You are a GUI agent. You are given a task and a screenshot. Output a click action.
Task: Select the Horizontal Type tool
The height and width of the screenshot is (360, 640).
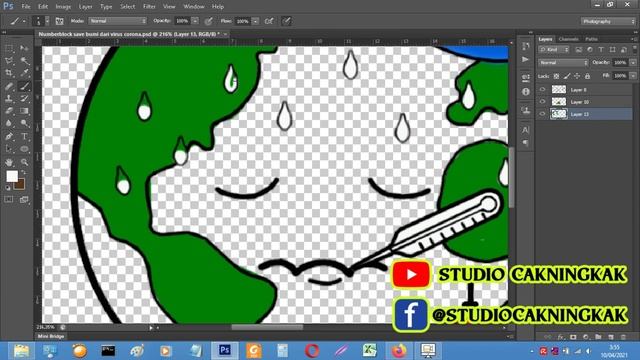click(x=24, y=136)
